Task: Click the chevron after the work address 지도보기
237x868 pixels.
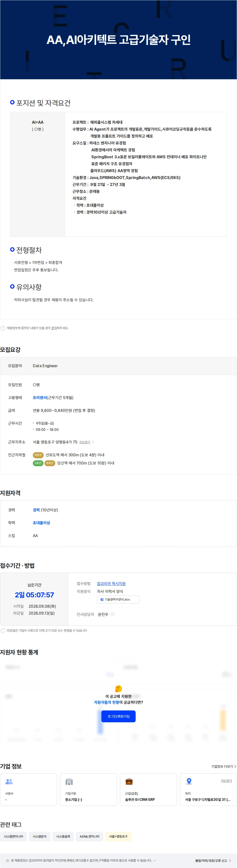Action: 93,442
